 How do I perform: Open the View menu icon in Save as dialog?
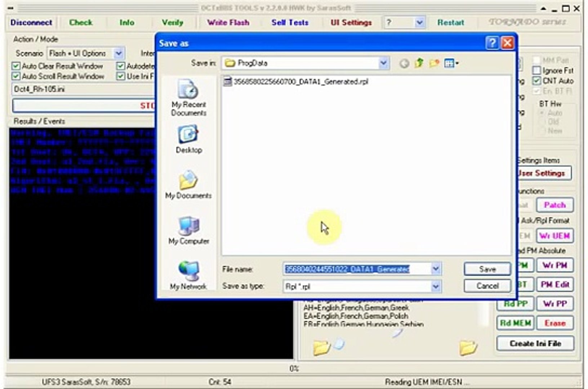click(x=451, y=63)
